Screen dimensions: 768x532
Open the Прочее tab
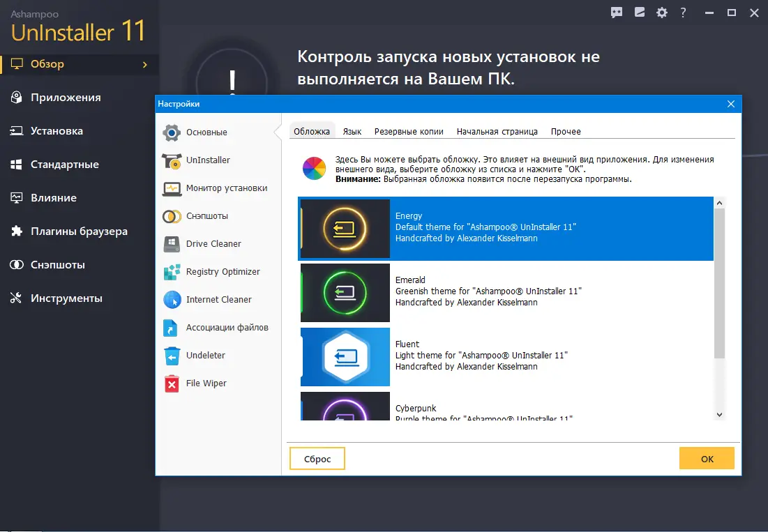click(565, 130)
